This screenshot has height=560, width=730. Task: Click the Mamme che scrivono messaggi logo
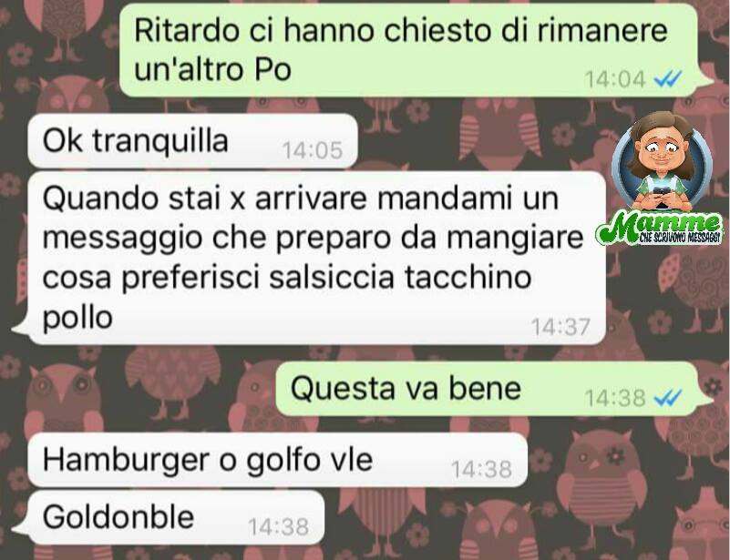(x=661, y=179)
